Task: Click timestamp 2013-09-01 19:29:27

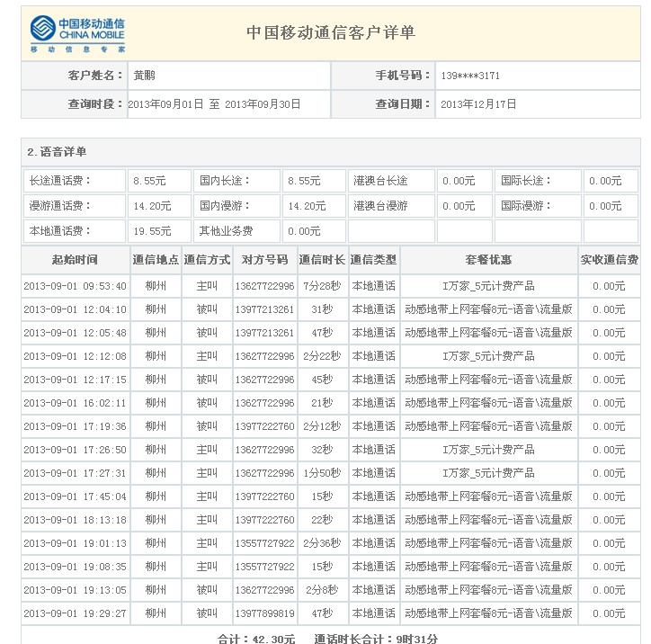Action: point(75,613)
